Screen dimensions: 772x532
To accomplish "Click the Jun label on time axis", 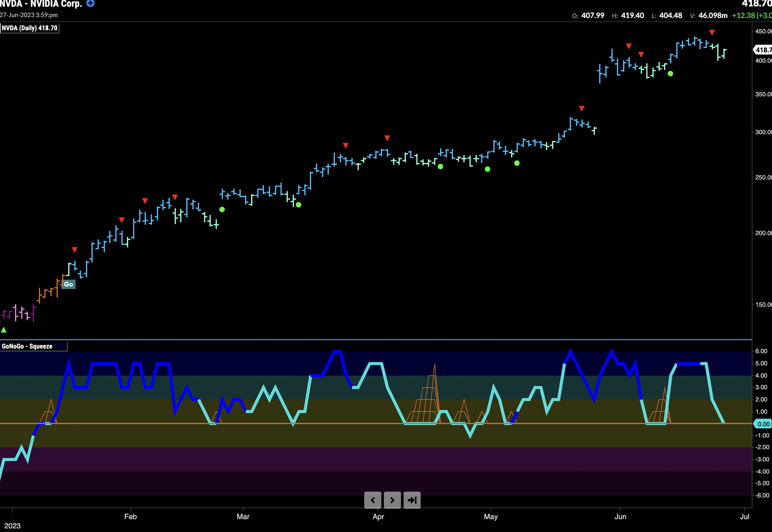I will click(x=620, y=517).
